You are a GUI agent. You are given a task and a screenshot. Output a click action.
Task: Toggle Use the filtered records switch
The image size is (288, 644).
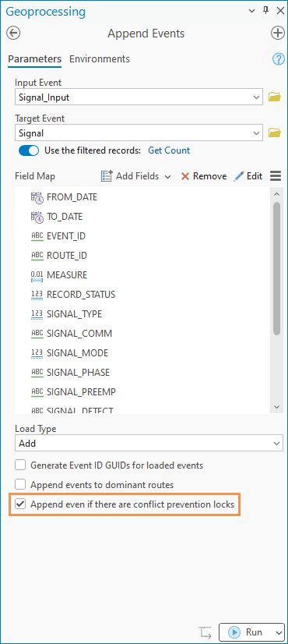tap(29, 150)
